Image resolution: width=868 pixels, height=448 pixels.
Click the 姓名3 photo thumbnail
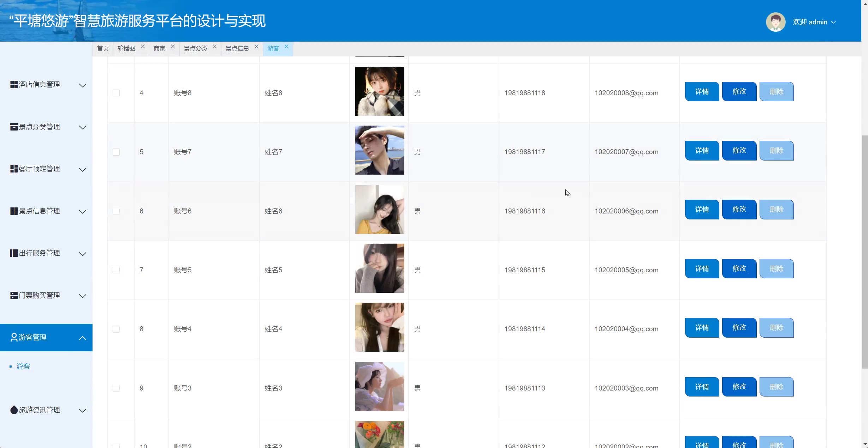[380, 386]
